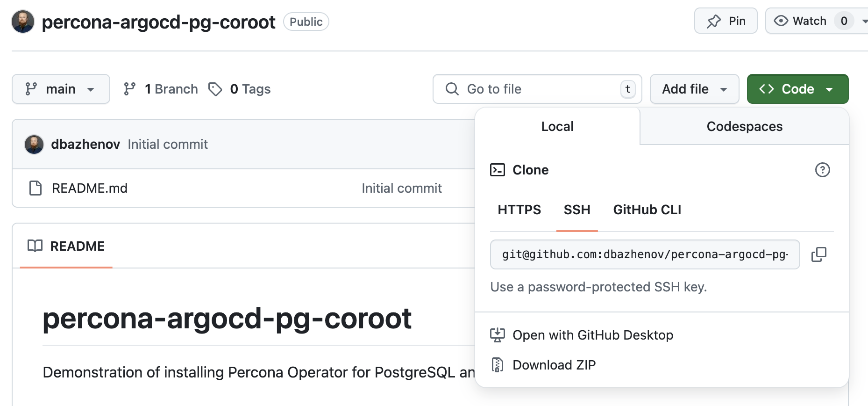This screenshot has height=406, width=868.
Task: Download ZIP of the repository
Action: pyautogui.click(x=554, y=365)
